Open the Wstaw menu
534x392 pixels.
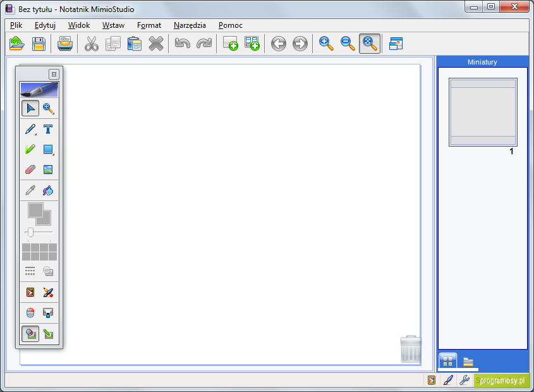pyautogui.click(x=113, y=25)
